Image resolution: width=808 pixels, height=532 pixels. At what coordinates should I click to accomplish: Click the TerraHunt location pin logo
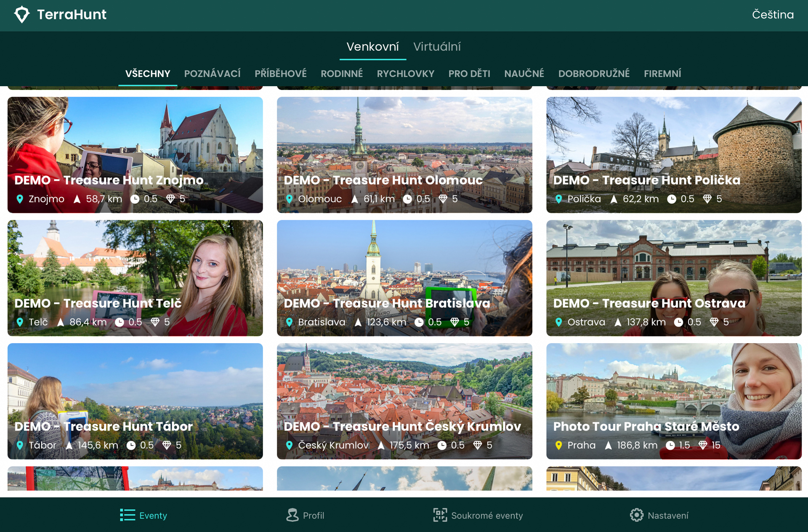pos(22,14)
